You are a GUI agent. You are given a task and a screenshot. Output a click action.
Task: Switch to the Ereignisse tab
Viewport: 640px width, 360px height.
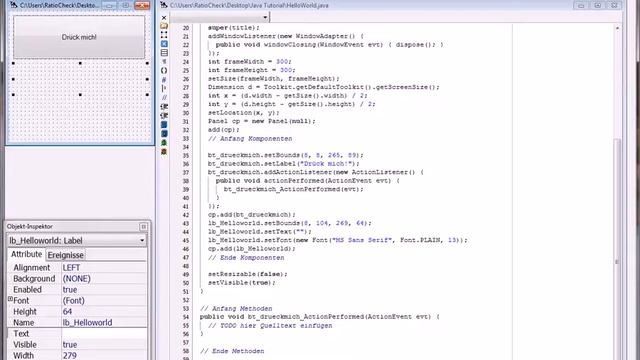(x=65, y=255)
